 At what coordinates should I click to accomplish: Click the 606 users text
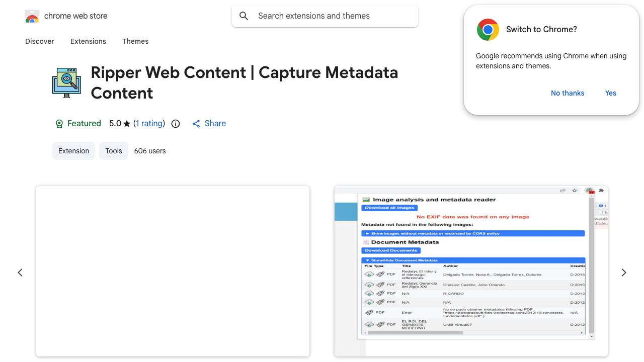click(x=150, y=151)
